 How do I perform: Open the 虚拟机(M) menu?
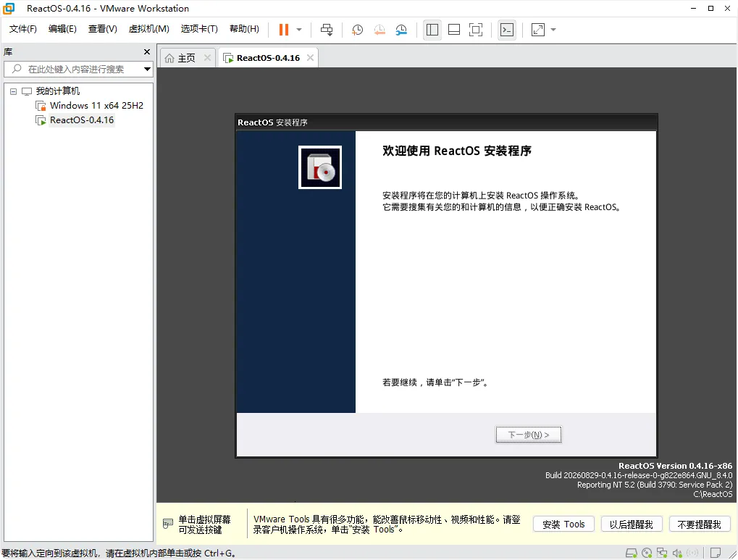(148, 29)
